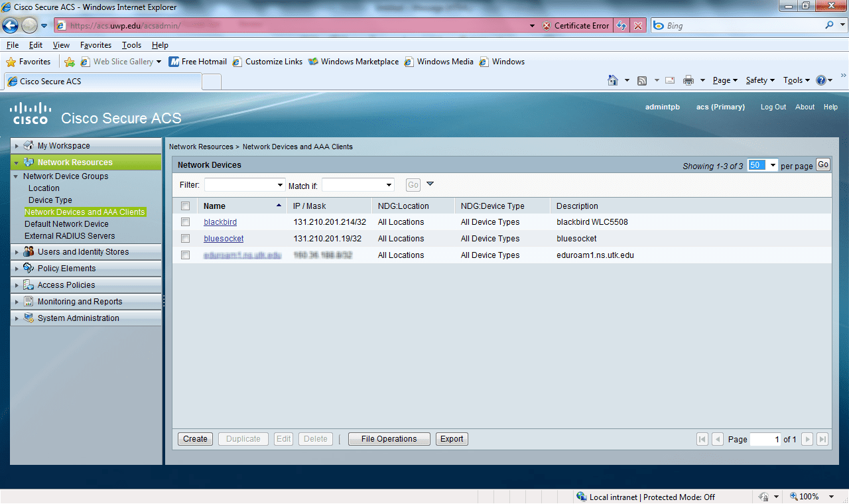Click the Log Out link
This screenshot has width=849, height=504.
coord(773,107)
